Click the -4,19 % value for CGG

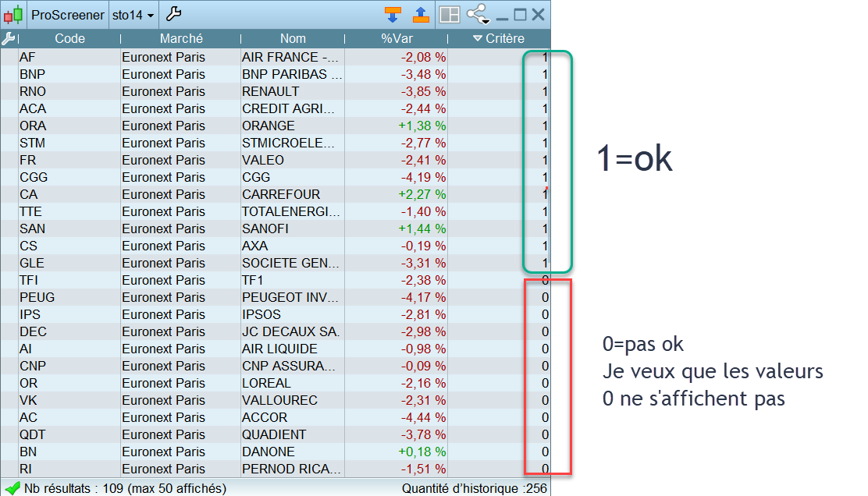tap(424, 178)
